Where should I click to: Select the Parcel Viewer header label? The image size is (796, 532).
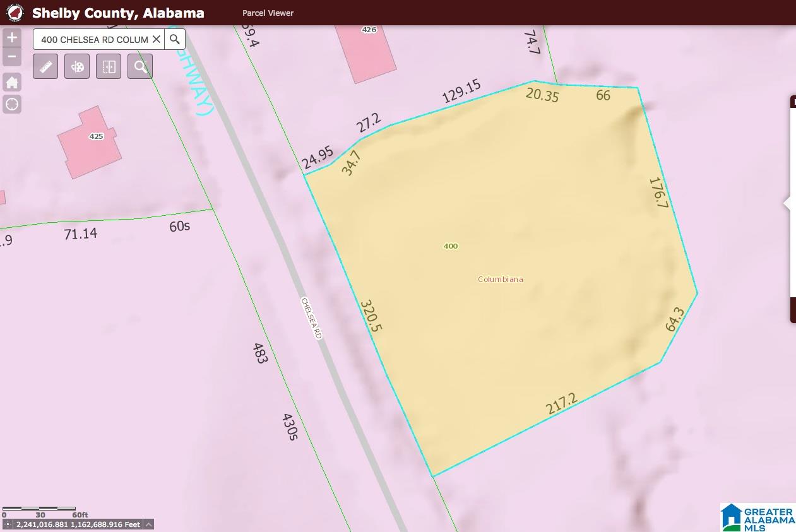pos(268,13)
